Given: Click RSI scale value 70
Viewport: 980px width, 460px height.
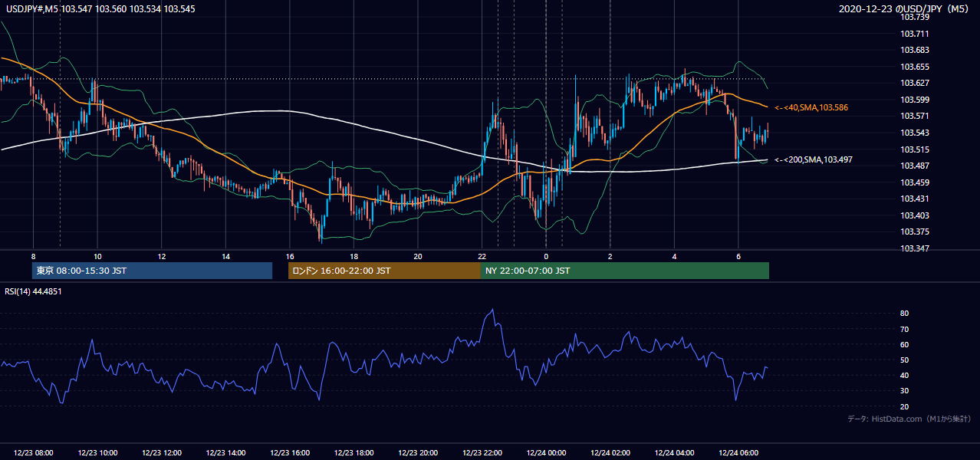Looking at the screenshot, I should 904,329.
